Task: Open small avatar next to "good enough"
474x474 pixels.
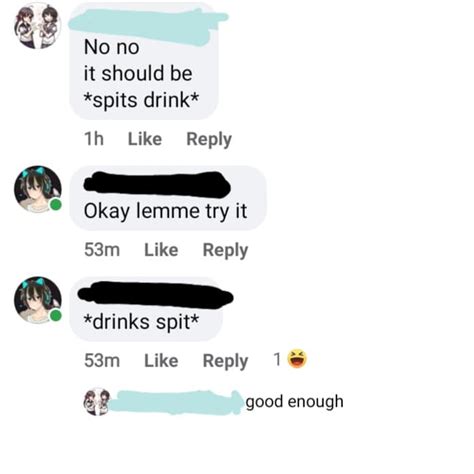Action: point(97,401)
